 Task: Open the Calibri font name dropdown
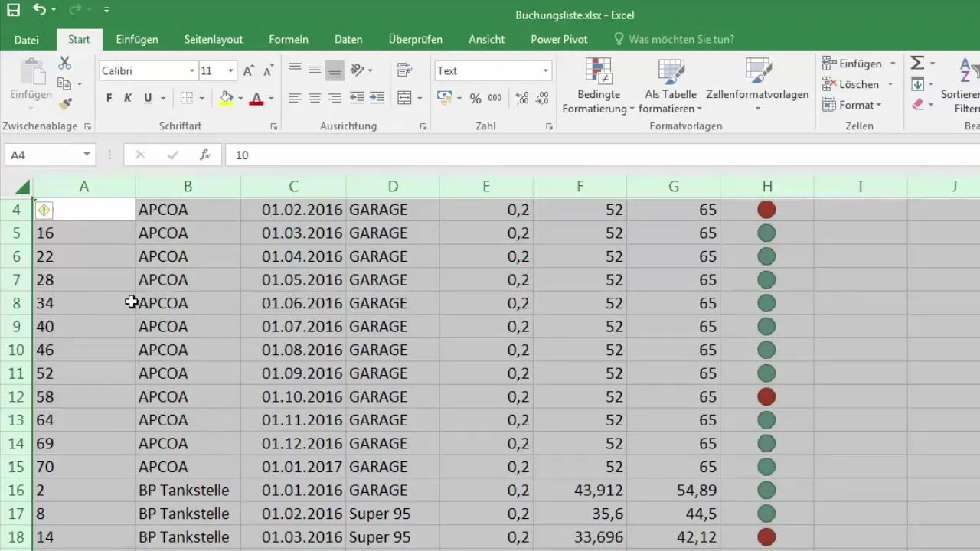pyautogui.click(x=192, y=70)
